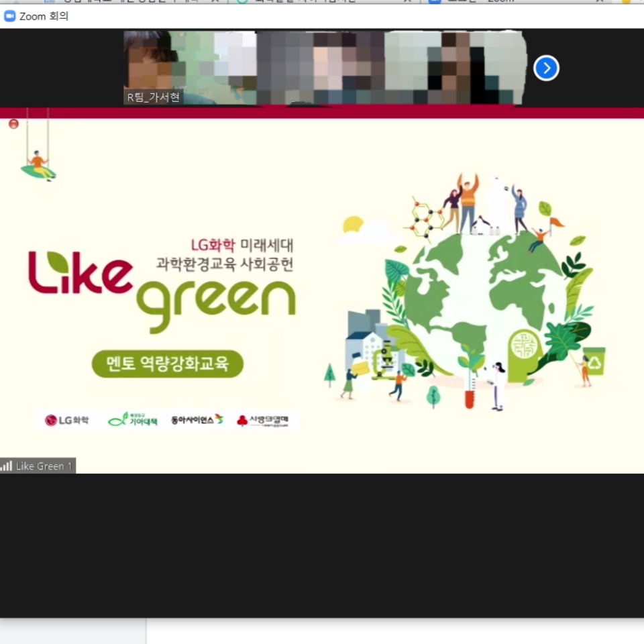Click the "Zoom 회의" window title text

pos(44,16)
